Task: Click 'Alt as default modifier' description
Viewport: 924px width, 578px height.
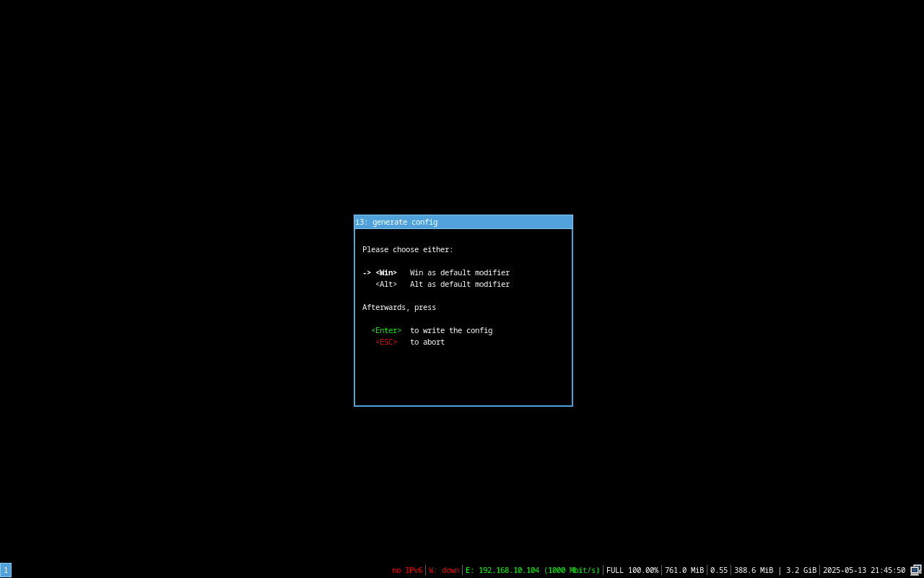Action: [x=460, y=285]
